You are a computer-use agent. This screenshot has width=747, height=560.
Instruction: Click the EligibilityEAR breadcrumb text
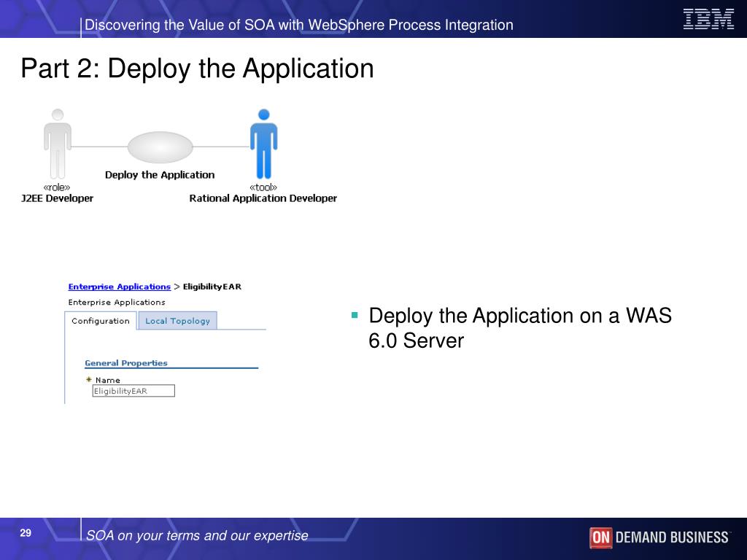tap(212, 287)
